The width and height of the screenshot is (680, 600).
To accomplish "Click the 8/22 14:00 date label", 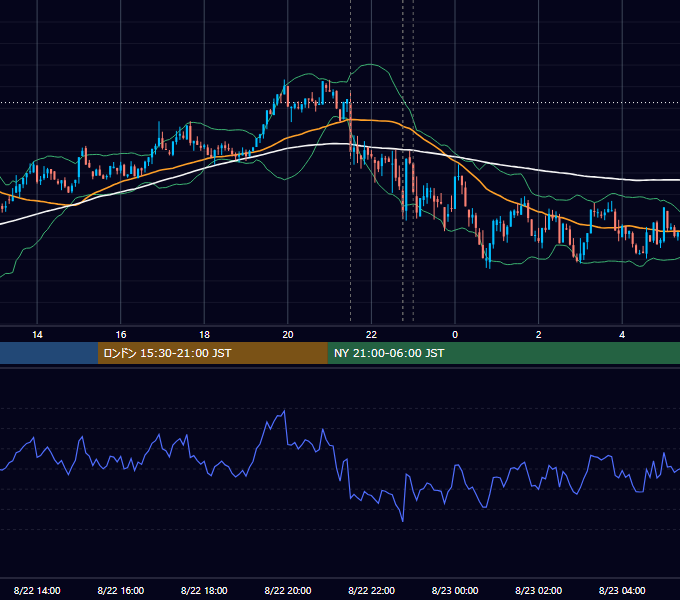I will coord(37,590).
